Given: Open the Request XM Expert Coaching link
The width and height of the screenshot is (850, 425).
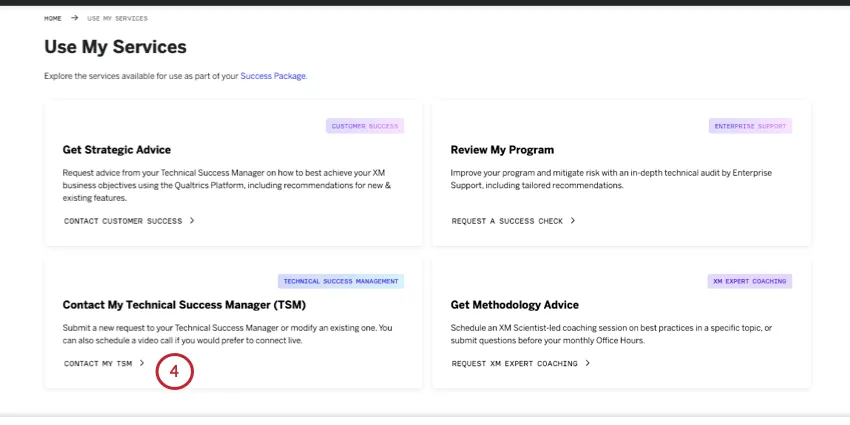Looking at the screenshot, I should [x=514, y=363].
